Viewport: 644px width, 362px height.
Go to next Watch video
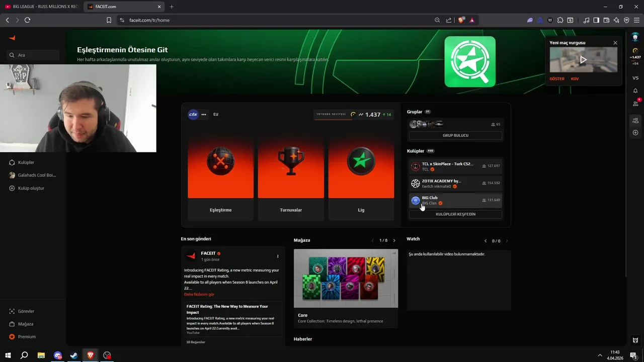tap(507, 241)
